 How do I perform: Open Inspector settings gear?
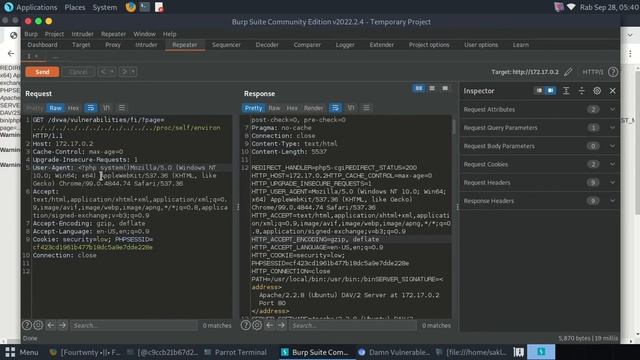(597, 91)
